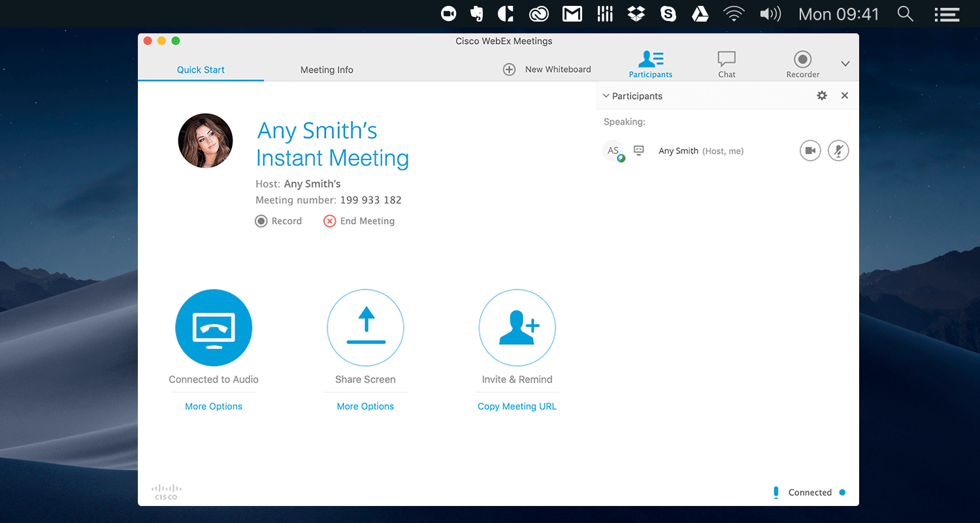
Task: Click the Share Screen circle icon
Action: pos(365,328)
